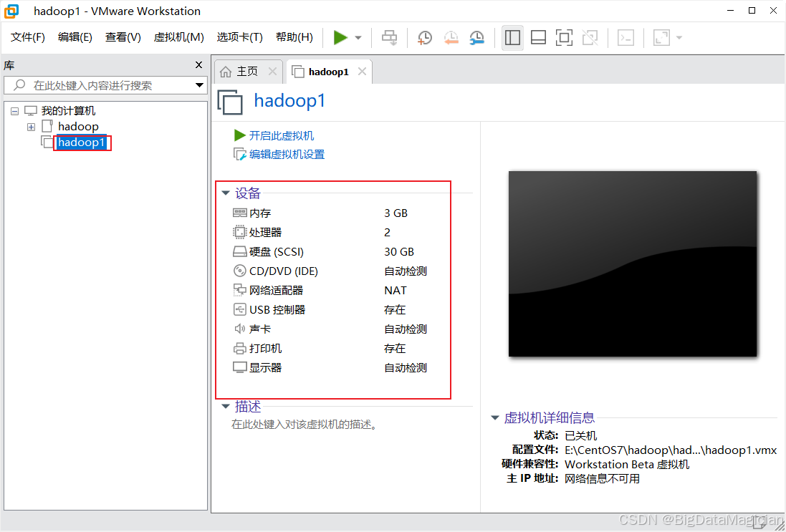Click the 声卡 sound card row
This screenshot has height=532, width=786.
pyautogui.click(x=330, y=329)
